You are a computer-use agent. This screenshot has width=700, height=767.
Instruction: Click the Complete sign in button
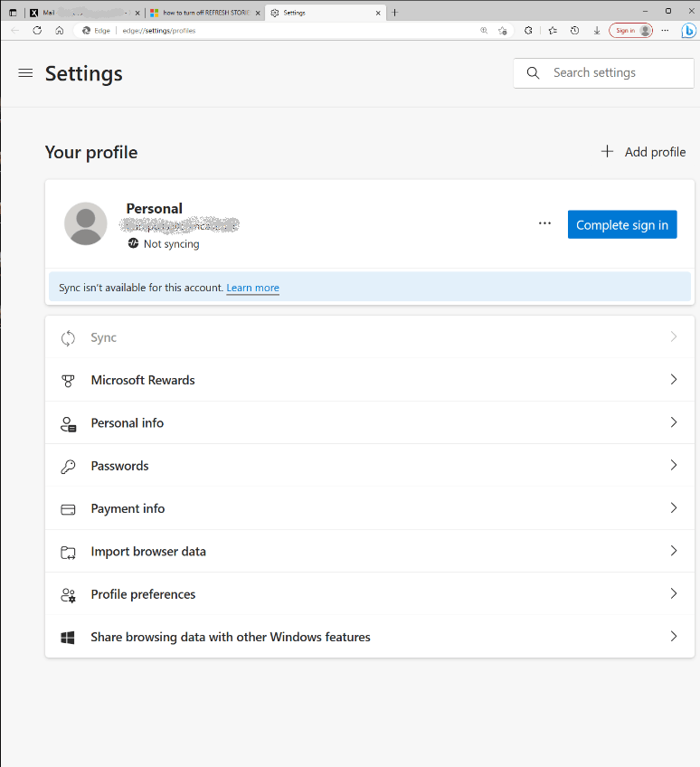[x=622, y=225]
